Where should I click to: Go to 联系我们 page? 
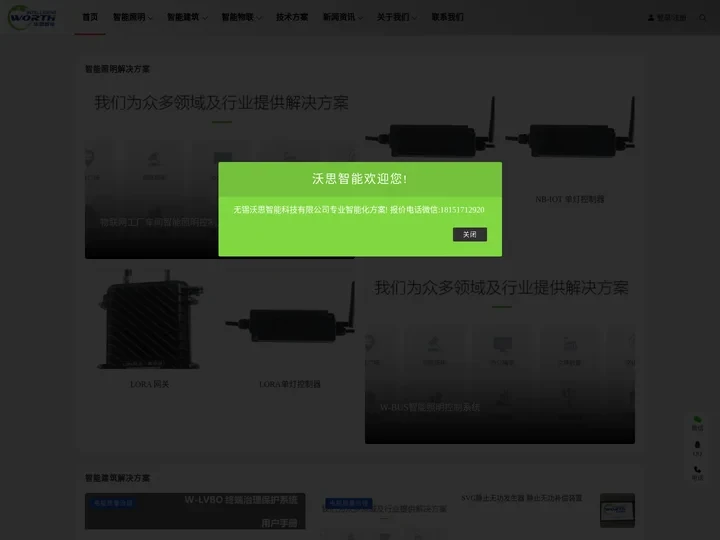click(447, 17)
